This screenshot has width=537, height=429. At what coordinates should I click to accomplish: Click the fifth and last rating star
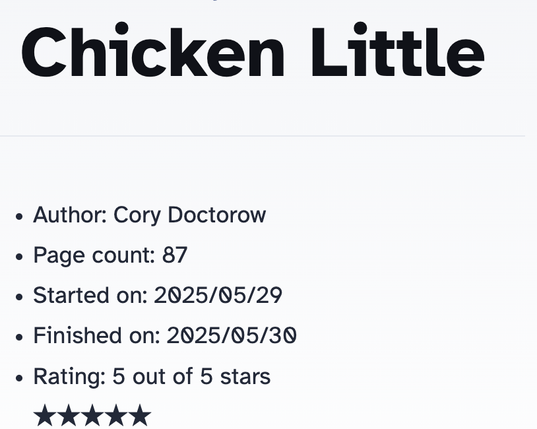coord(139,415)
